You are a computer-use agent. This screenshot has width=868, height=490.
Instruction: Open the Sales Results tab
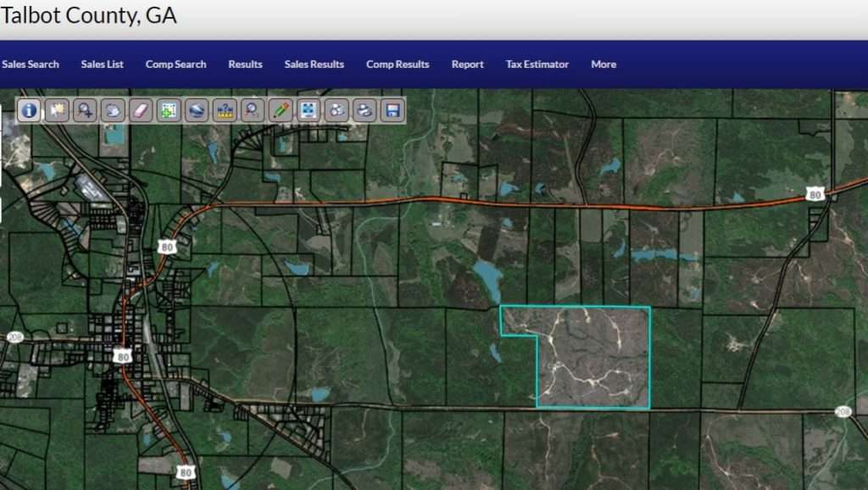pos(314,64)
